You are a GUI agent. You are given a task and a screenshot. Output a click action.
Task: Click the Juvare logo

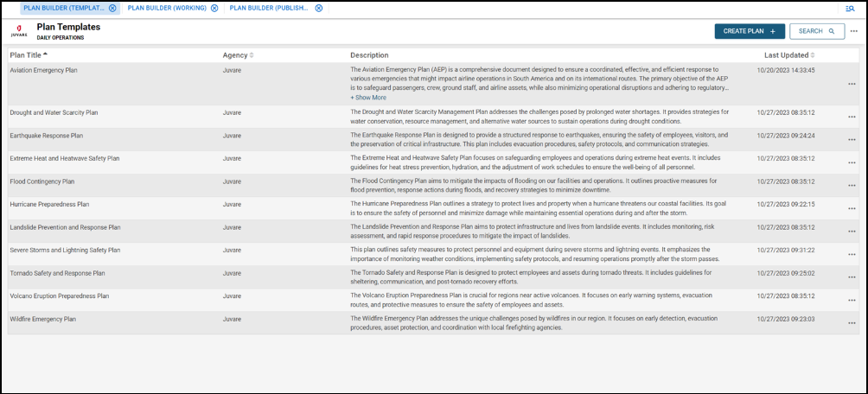point(19,31)
